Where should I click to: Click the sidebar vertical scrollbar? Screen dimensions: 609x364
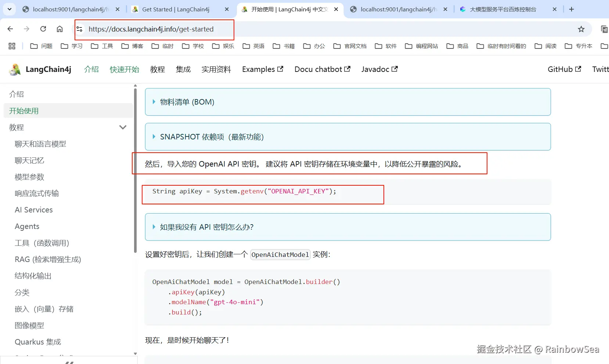pos(135,171)
